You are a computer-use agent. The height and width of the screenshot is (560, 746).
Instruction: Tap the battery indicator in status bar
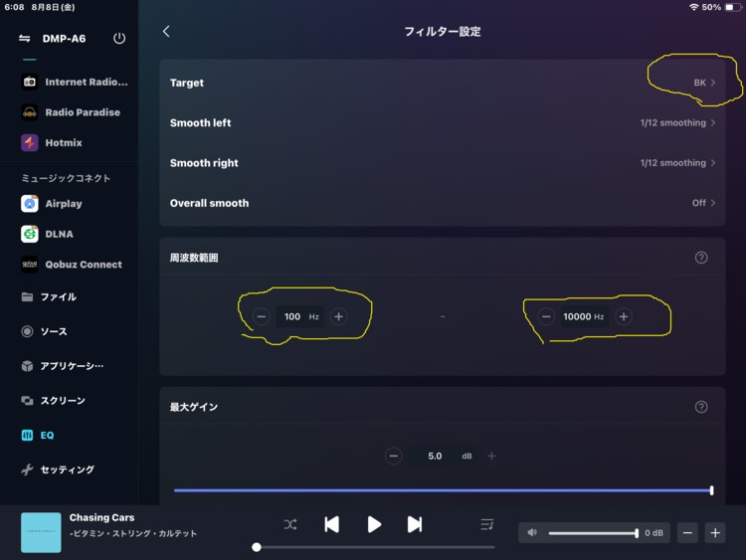point(733,7)
